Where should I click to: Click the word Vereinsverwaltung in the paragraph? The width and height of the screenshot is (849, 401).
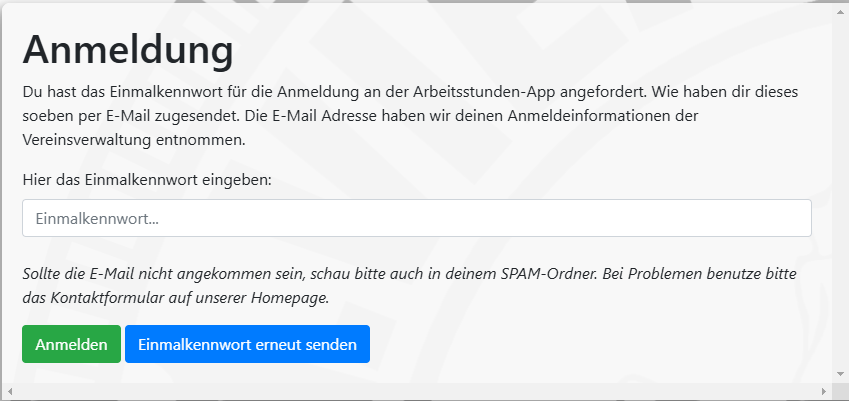click(88, 140)
